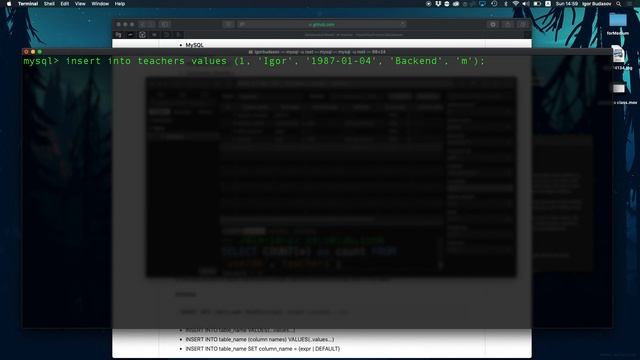The width and height of the screenshot is (640, 360).
Task: Open the Help menu
Action: click(120, 4)
